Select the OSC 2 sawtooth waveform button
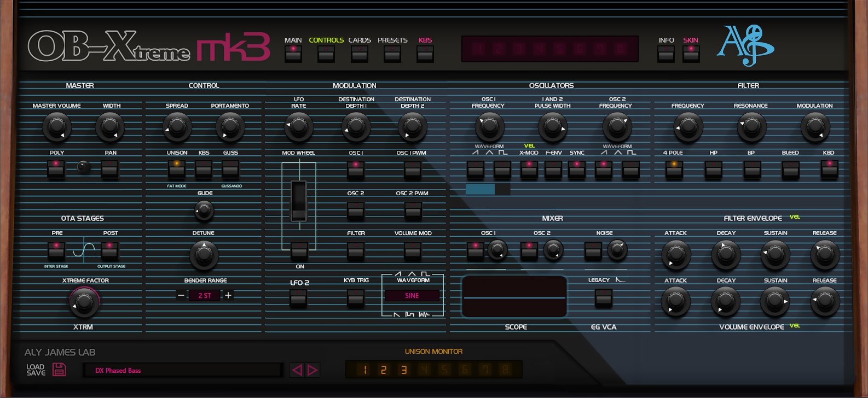Image resolution: width=868 pixels, height=398 pixels. (604, 169)
